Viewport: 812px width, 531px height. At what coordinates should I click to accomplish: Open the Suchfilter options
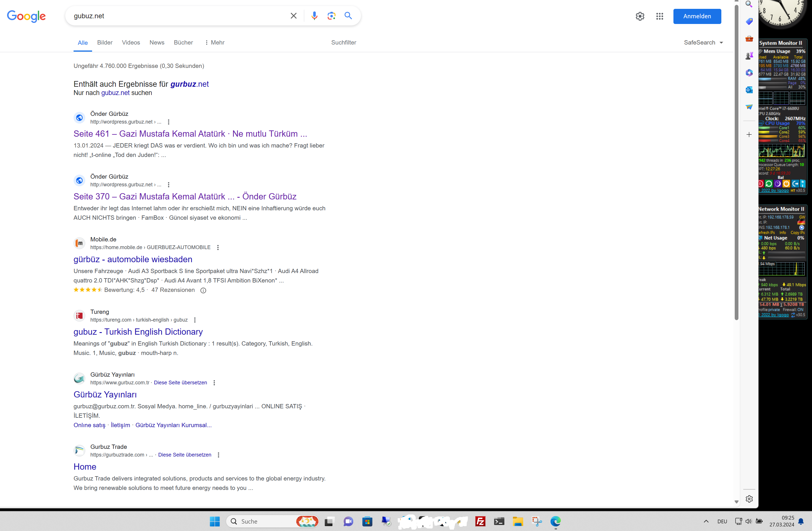344,42
